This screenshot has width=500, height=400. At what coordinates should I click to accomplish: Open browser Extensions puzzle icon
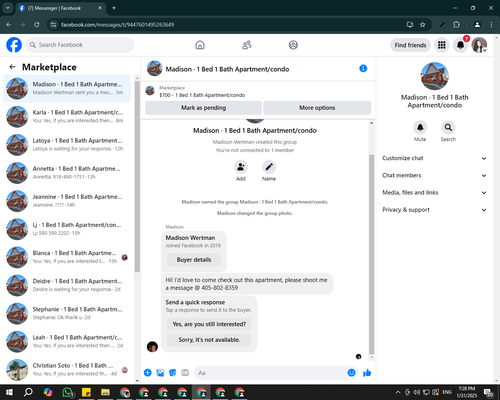(456, 25)
